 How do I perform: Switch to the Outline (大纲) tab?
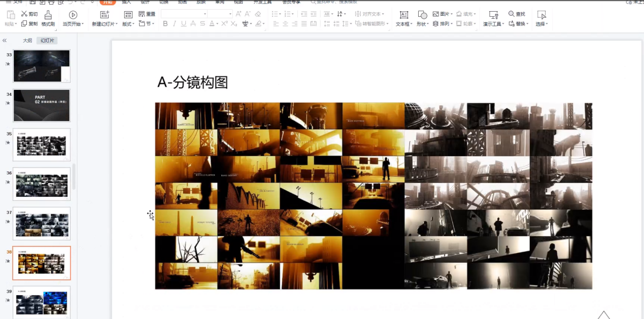[27, 41]
